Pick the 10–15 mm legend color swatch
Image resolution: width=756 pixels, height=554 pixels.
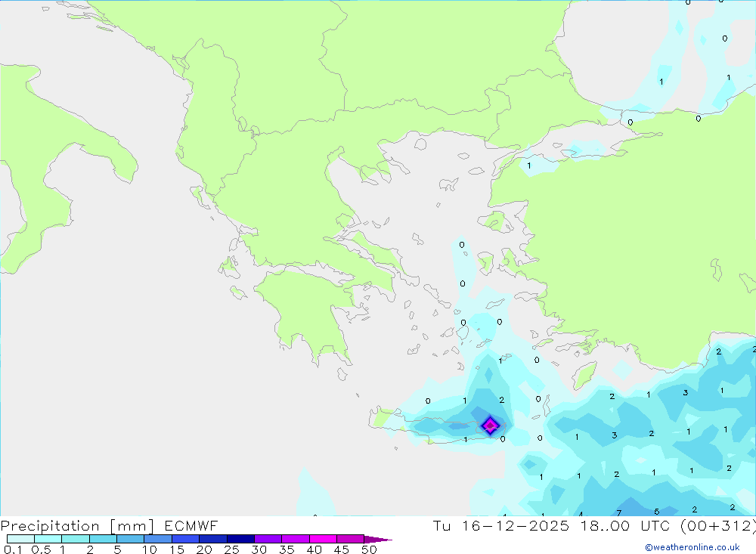158,539
